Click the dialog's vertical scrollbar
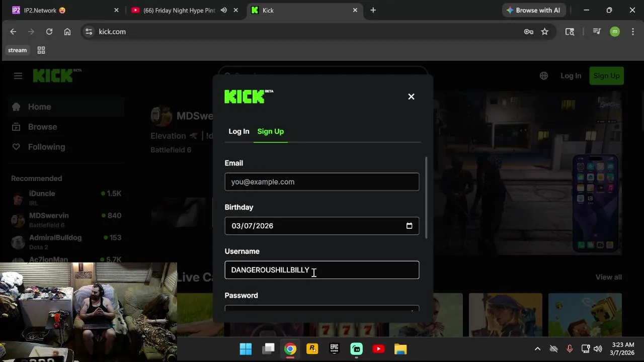644x362 pixels. coord(427,198)
